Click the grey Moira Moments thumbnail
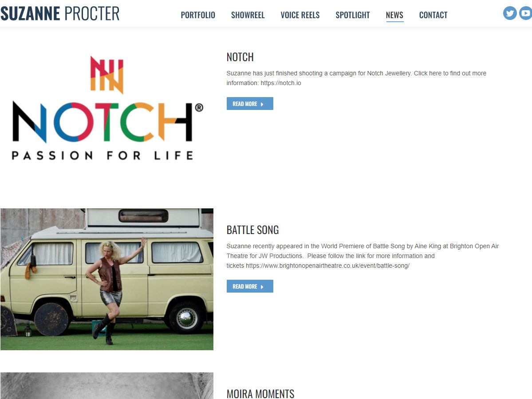This screenshot has height=399, width=532. tap(107, 386)
